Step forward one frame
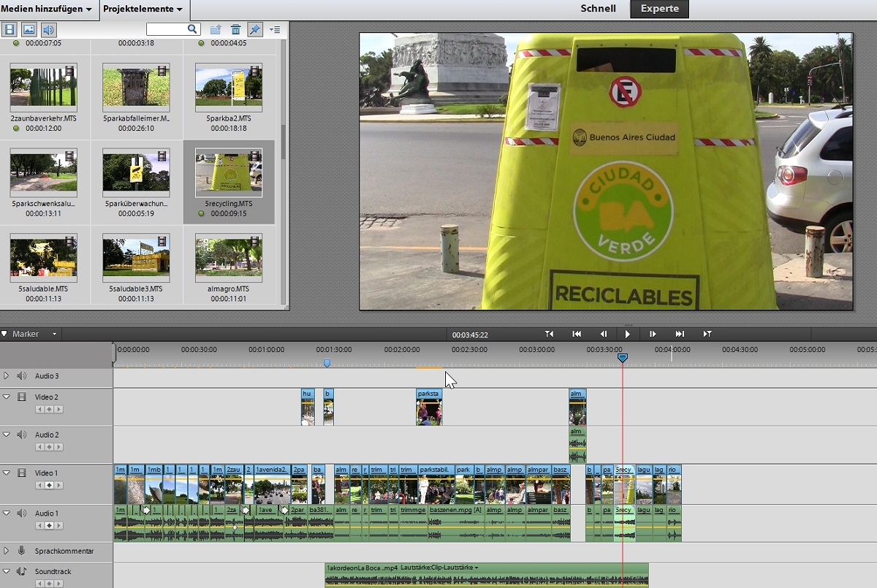 (653, 334)
